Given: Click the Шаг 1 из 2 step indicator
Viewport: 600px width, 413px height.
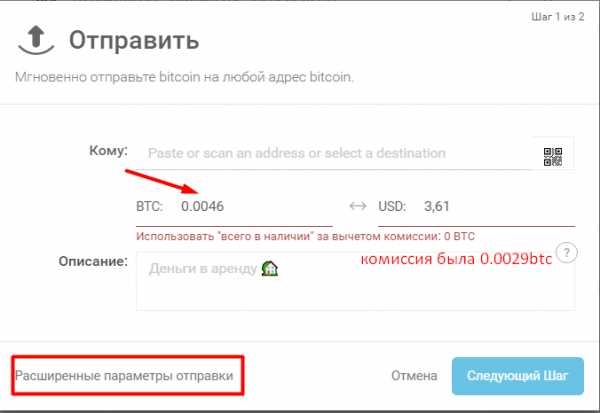Looking at the screenshot, I should tap(558, 17).
